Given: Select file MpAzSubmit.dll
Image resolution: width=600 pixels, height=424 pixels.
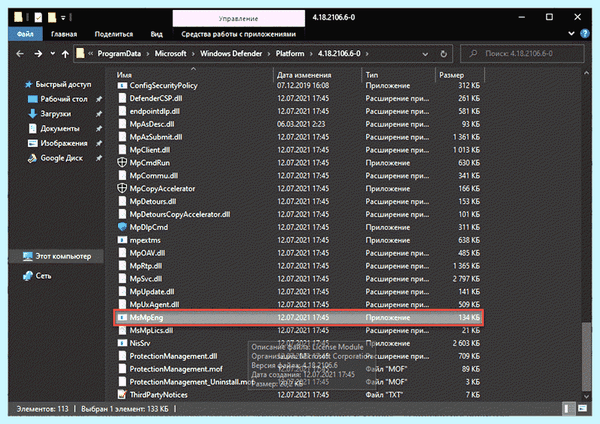Looking at the screenshot, I should point(156,137).
